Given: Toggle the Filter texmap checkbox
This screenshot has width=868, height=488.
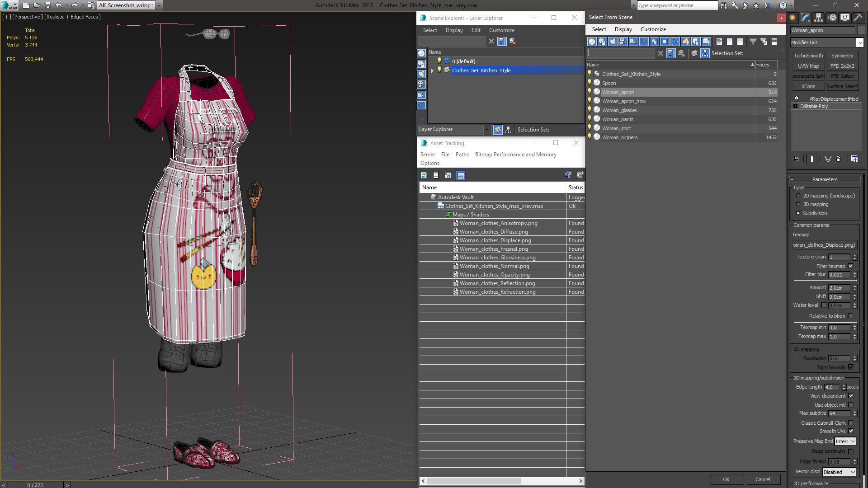Looking at the screenshot, I should pos(851,266).
